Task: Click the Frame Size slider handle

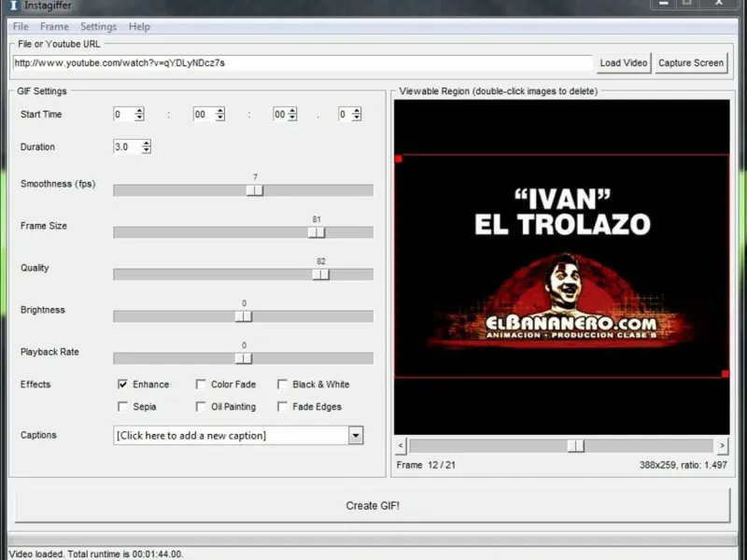Action: click(x=317, y=232)
